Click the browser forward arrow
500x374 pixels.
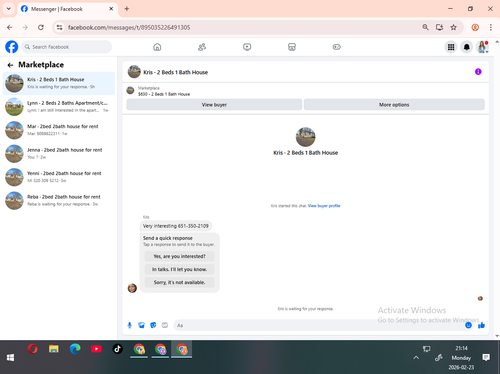(x=25, y=27)
